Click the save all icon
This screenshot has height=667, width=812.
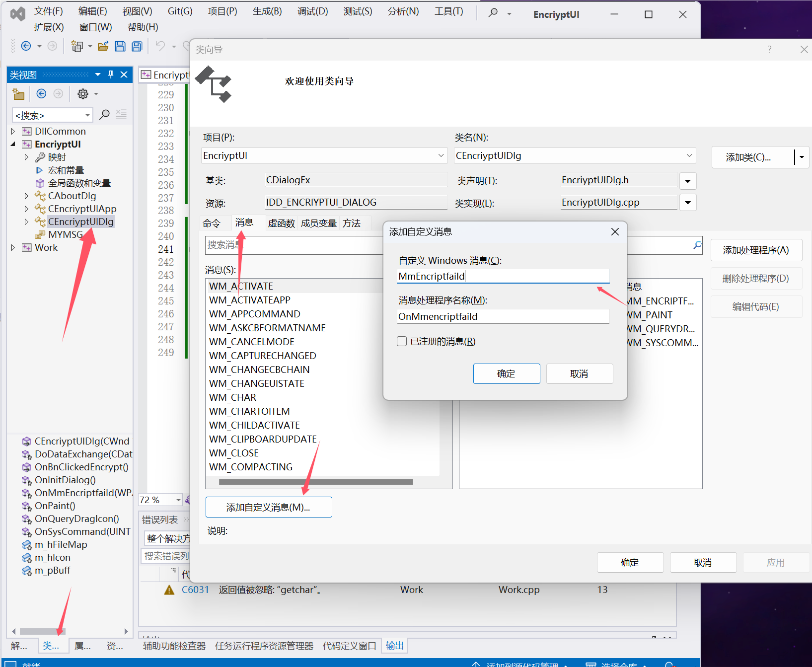137,46
